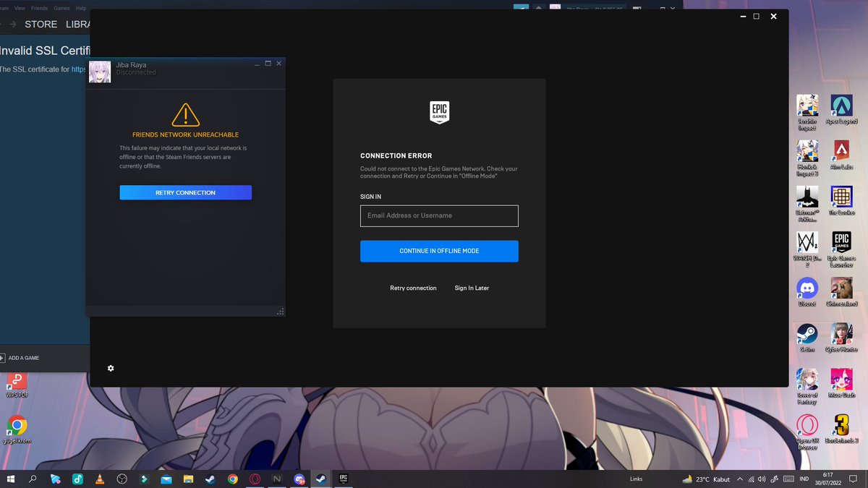Viewport: 868px width, 488px height.
Task: Switch to Epic Games in the taskbar
Action: (x=344, y=479)
